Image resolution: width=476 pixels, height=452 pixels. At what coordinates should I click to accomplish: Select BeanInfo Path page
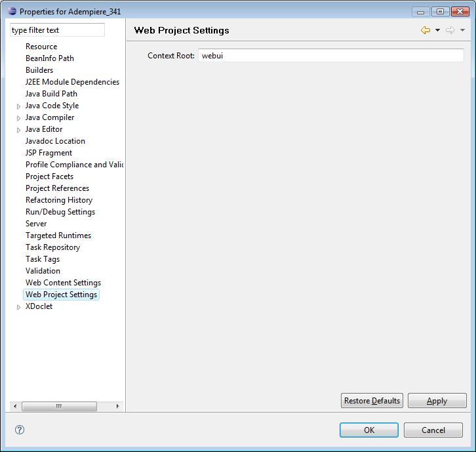click(x=49, y=58)
